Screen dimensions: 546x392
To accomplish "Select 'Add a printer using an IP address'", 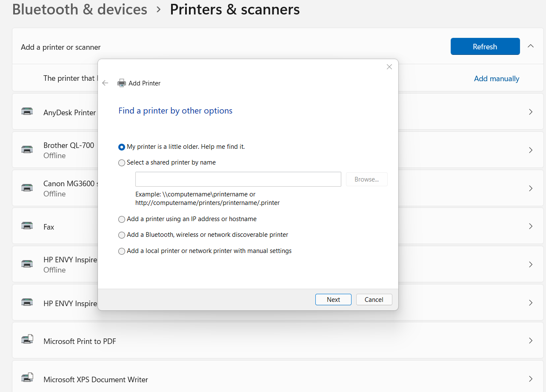I will 122,219.
